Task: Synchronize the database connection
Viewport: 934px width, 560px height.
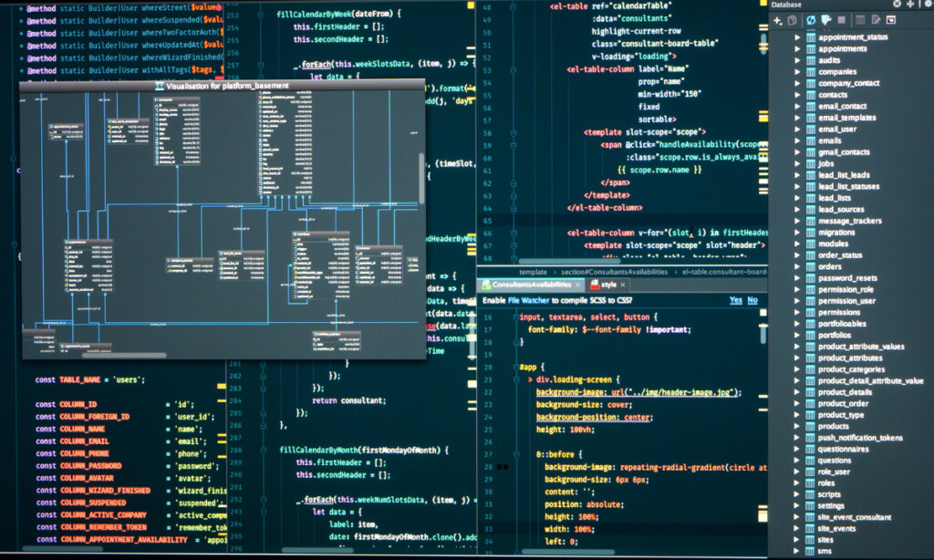Action: tap(810, 19)
